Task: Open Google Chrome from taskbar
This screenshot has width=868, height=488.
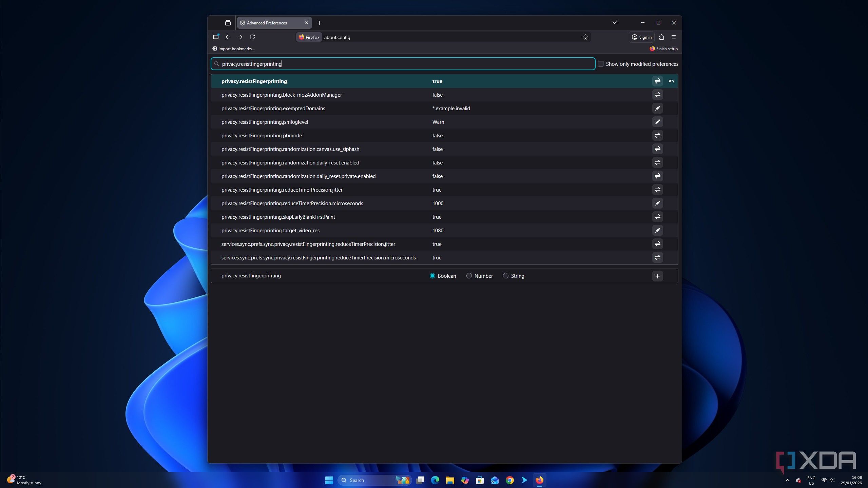Action: tap(509, 480)
